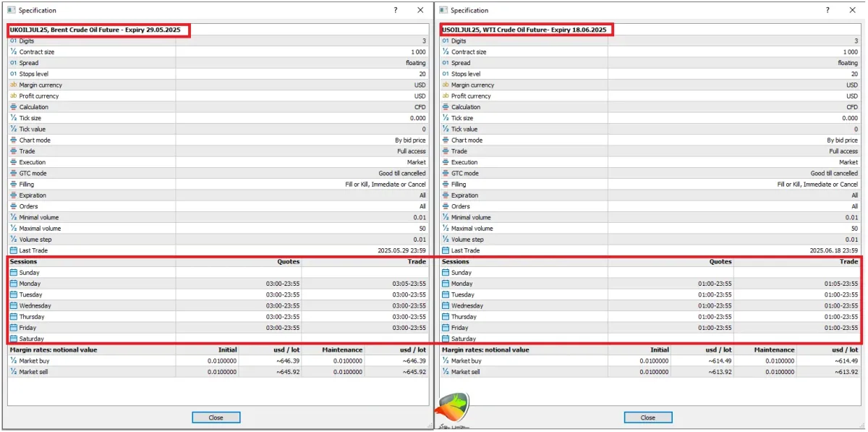Click Trade column header in USOILJUL25 sessions
868x432 pixels.
click(x=849, y=262)
